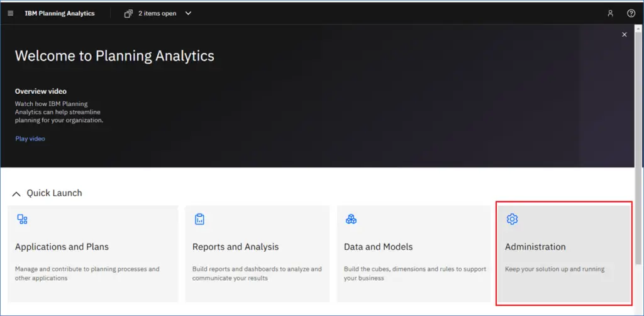Screen dimensions: 644x316
Task: Click the Manage and contribute to planning description
Action: [x=87, y=274]
